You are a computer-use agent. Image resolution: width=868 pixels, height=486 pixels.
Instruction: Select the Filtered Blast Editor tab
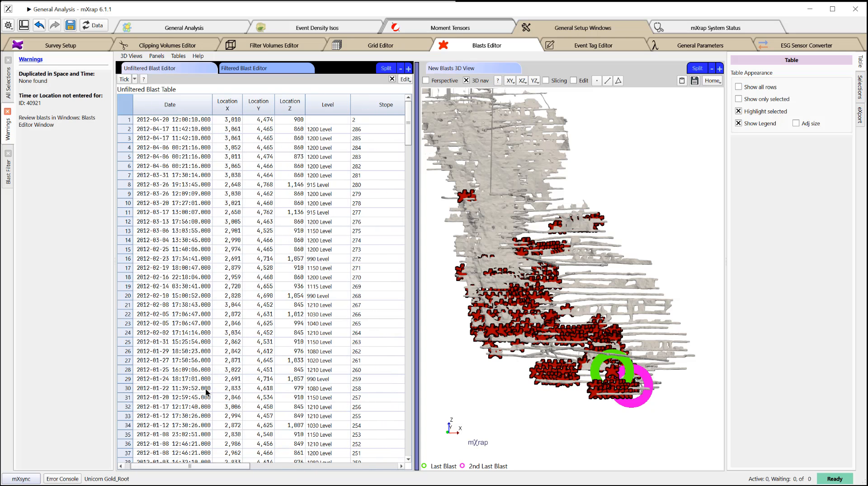coord(266,68)
